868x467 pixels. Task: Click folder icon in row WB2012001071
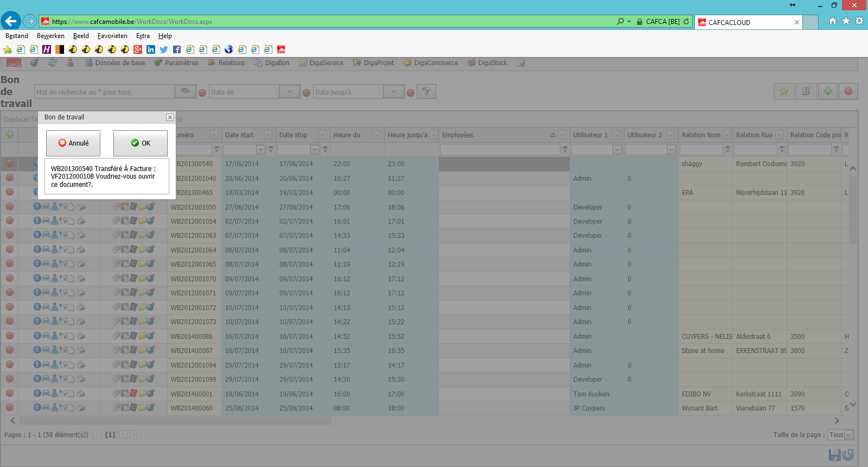[x=142, y=292]
